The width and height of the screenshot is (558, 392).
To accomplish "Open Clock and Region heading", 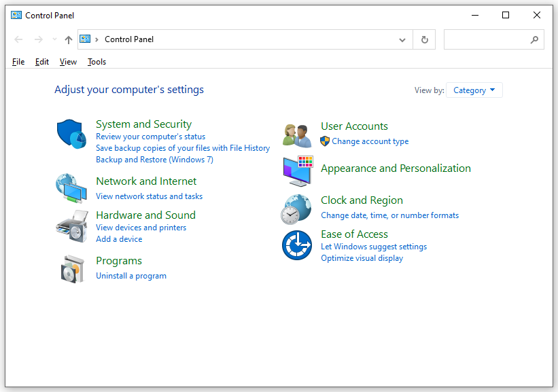I will tap(362, 200).
